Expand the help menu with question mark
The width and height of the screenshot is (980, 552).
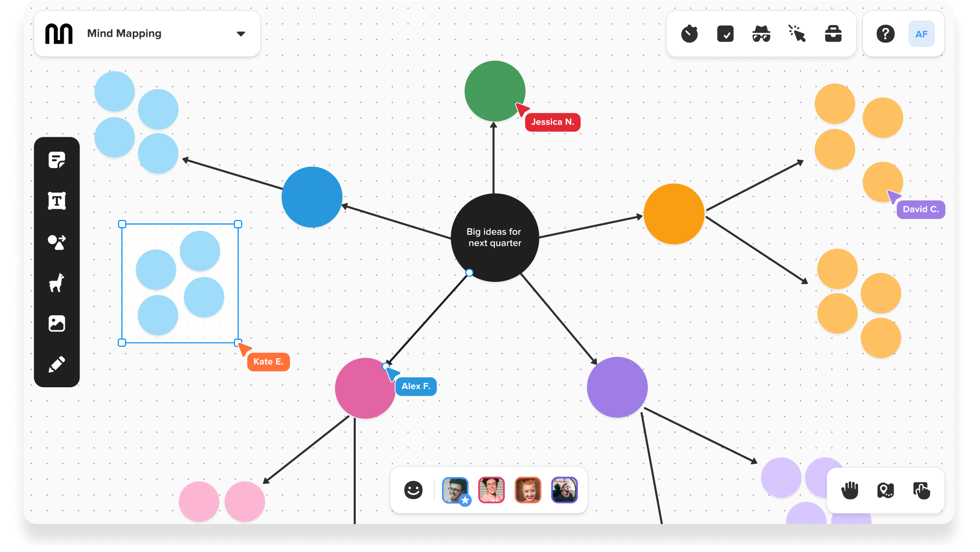[x=884, y=34]
